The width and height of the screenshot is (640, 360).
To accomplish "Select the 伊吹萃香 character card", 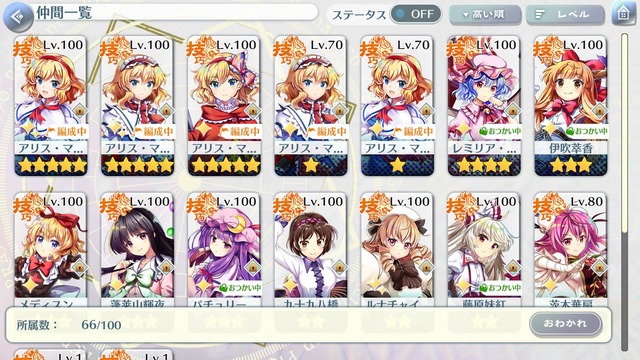I will (x=571, y=106).
